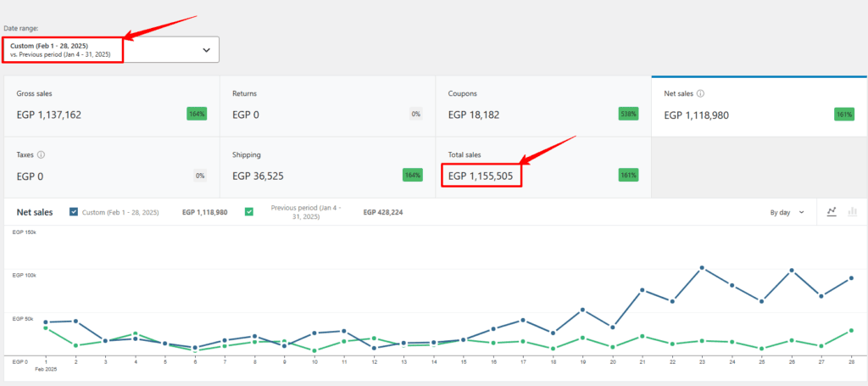The width and height of the screenshot is (868, 386).
Task: Click the EGP 18,182 coupons value
Action: coord(474,115)
